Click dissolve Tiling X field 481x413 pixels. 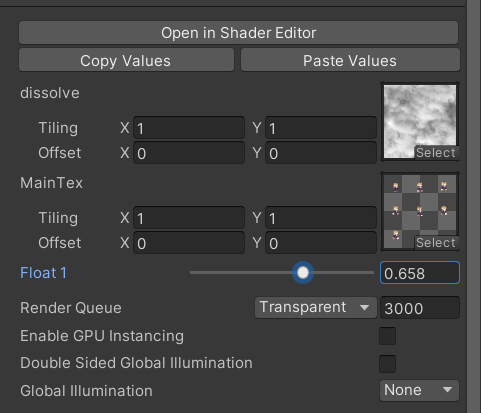pos(189,128)
